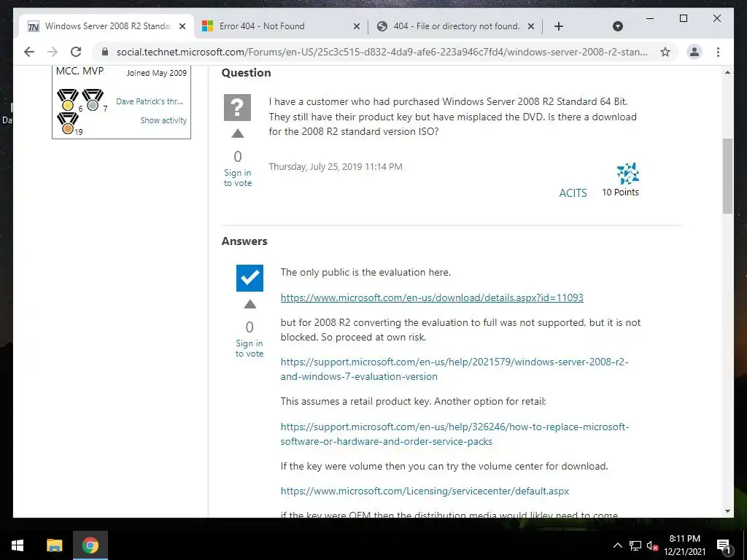This screenshot has width=747, height=560.
Task: Open Dave Patrick's threads link
Action: 149,101
